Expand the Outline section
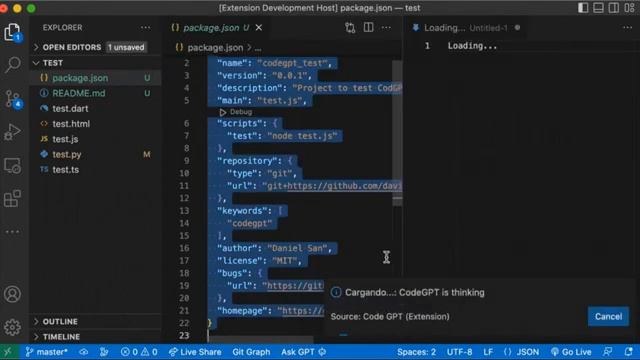Screen dimensions: 640x360 click(x=95, y=322)
